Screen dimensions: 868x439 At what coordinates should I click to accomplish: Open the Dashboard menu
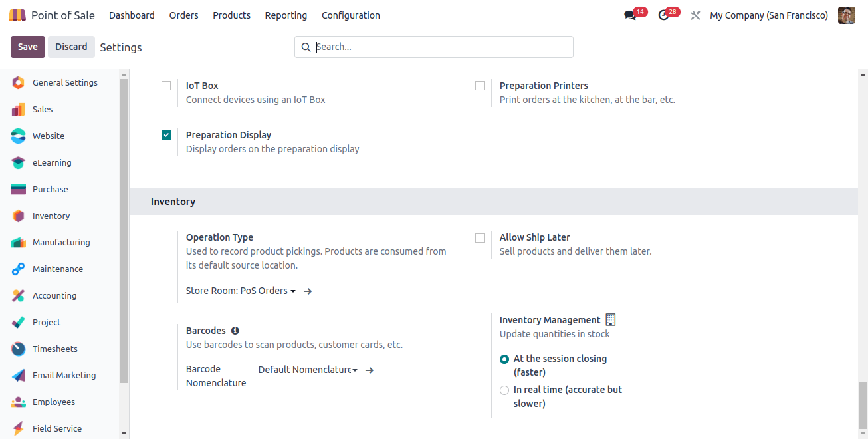click(x=132, y=15)
